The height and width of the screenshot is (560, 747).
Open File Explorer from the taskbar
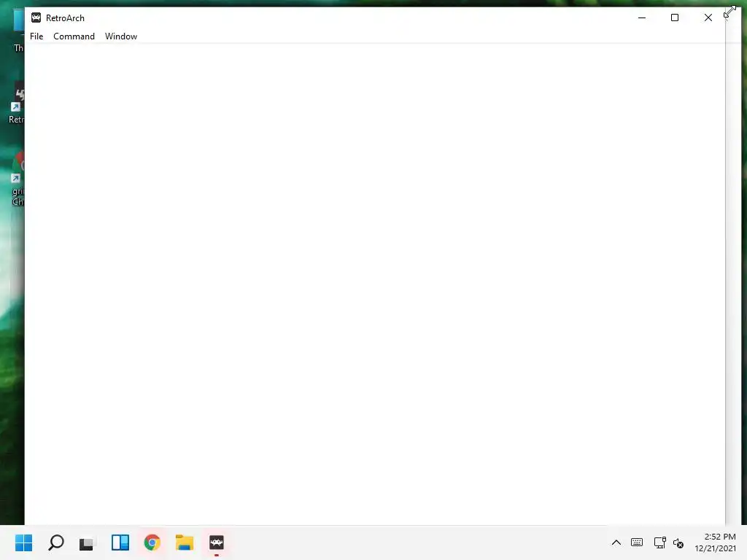(x=185, y=542)
